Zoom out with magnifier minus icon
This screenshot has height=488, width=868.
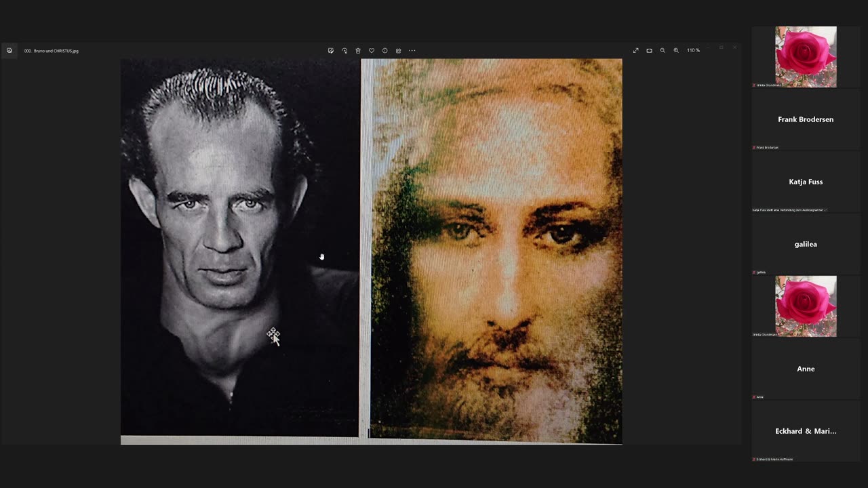[663, 51]
